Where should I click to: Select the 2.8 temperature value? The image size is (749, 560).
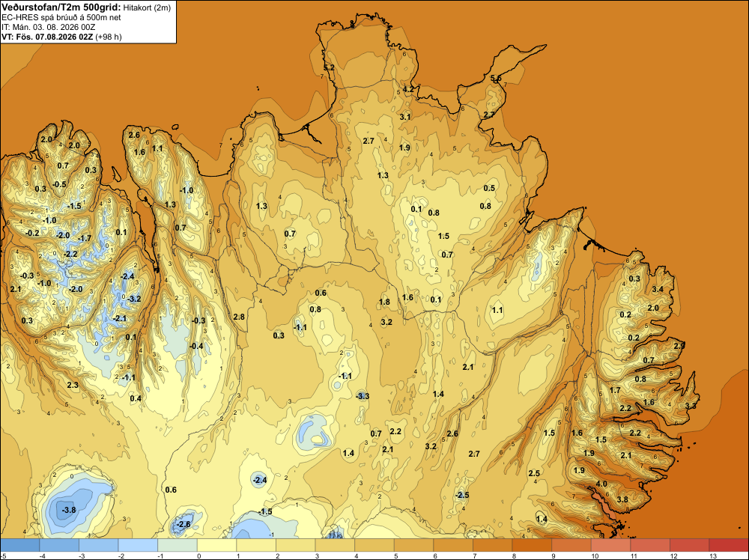pos(239,317)
